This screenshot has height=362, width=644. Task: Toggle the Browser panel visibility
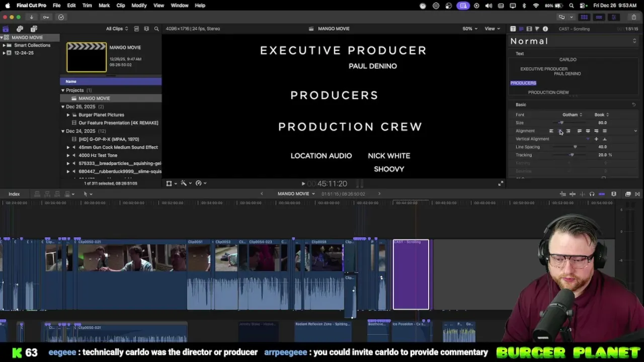pos(584,17)
